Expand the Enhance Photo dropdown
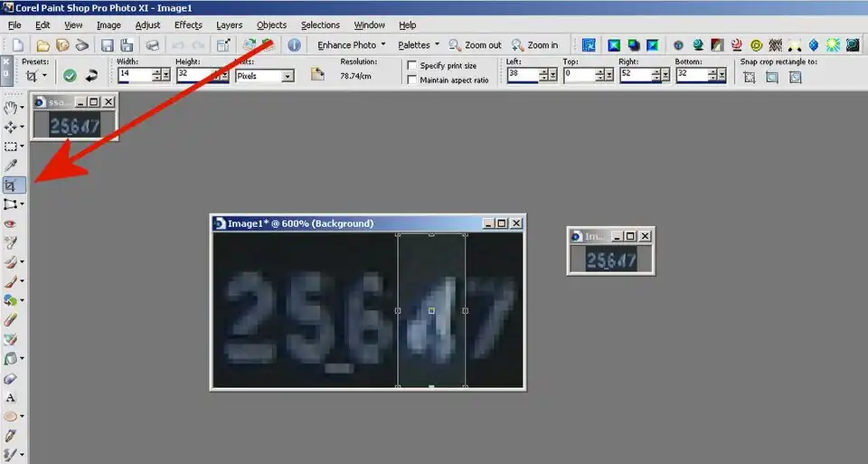The width and height of the screenshot is (868, 464). coord(352,45)
